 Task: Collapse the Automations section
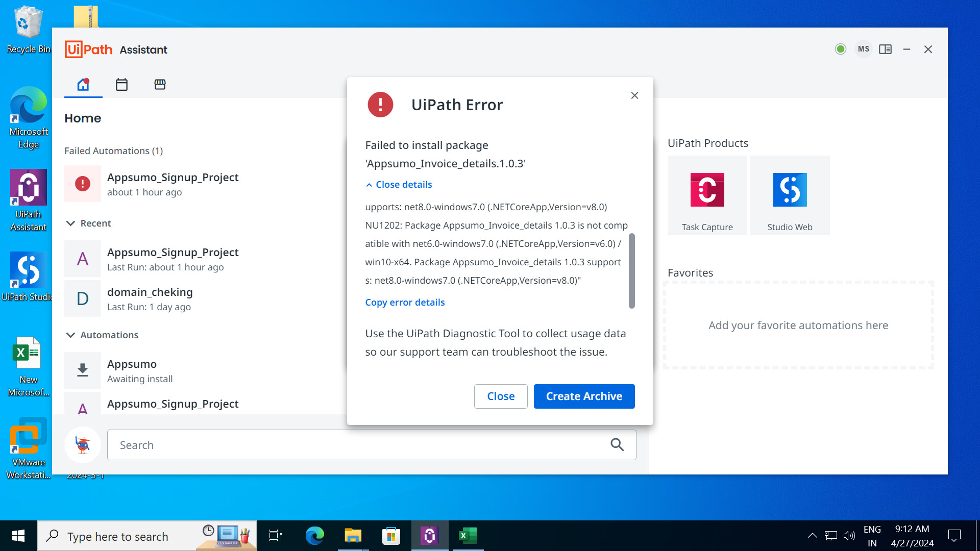point(70,335)
